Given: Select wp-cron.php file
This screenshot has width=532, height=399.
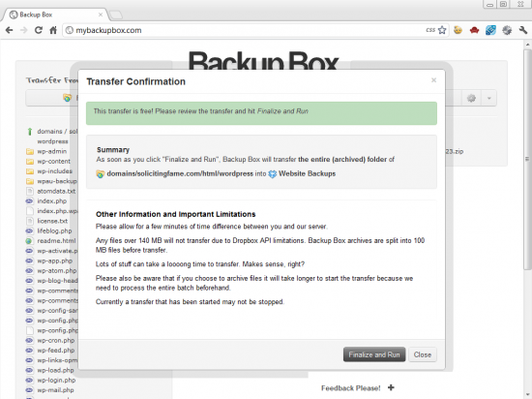Looking at the screenshot, I should [56, 340].
